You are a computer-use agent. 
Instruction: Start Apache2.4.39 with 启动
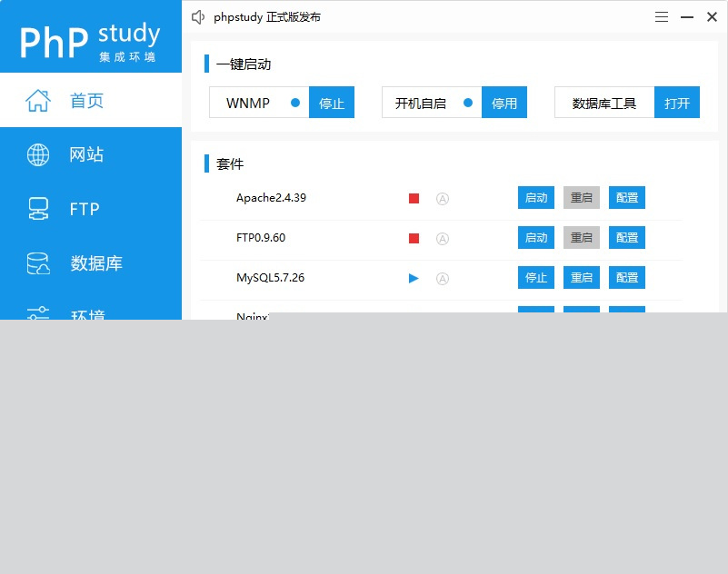[536, 198]
